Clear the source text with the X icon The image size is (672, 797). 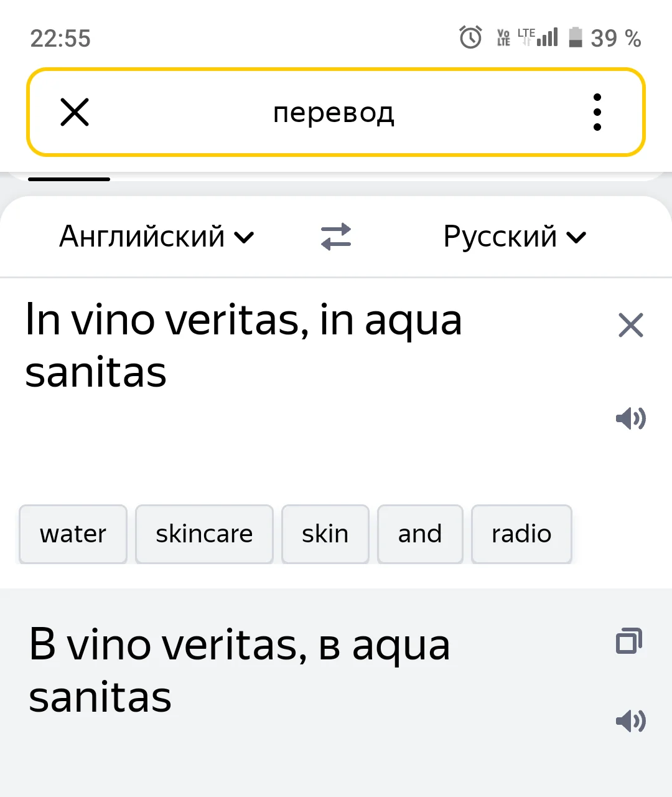click(631, 325)
